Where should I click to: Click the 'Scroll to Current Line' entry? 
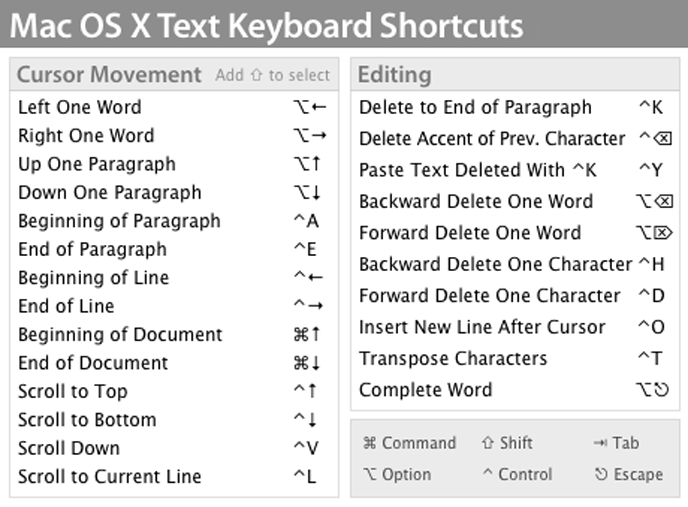coord(109,476)
